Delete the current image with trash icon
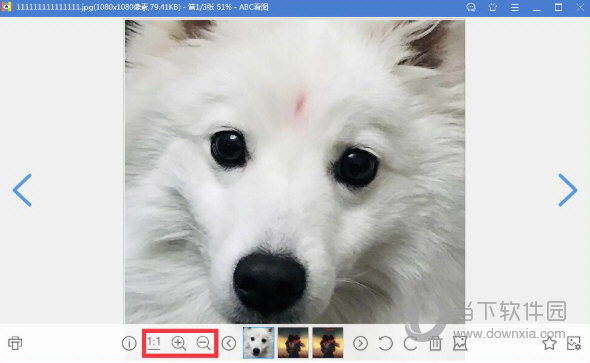This screenshot has height=363, width=590. tap(435, 343)
